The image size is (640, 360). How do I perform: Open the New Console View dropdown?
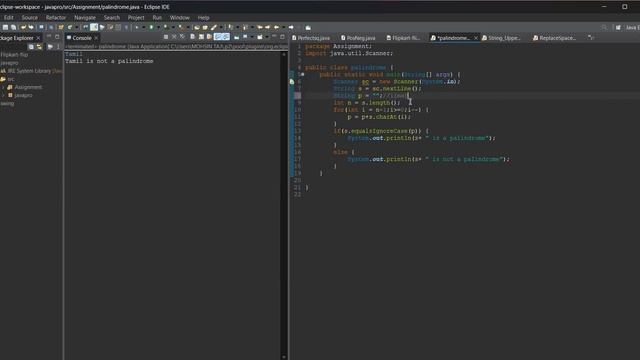267,37
